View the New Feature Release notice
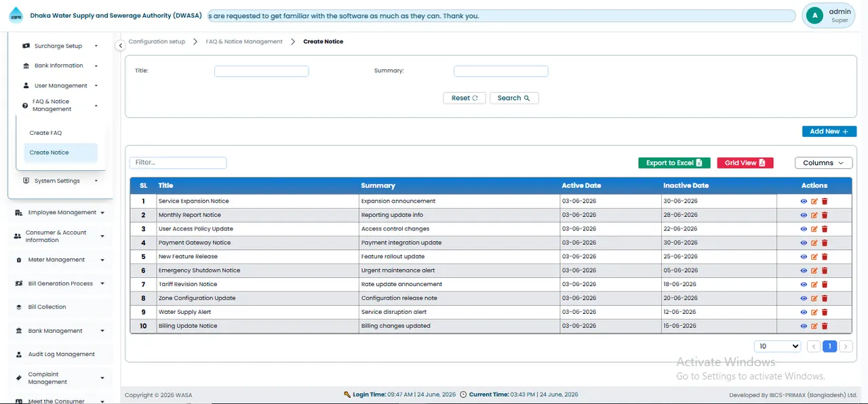This screenshot has height=404, width=868. point(804,257)
